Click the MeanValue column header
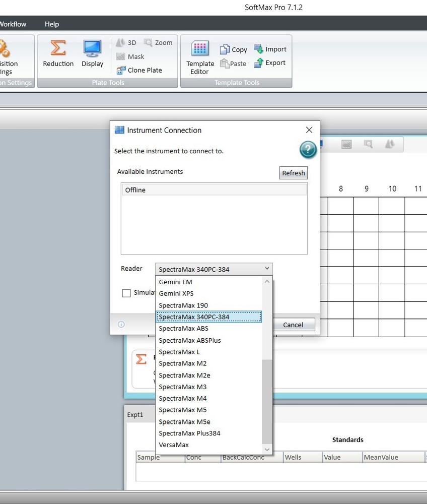427x504 pixels. pos(394,458)
